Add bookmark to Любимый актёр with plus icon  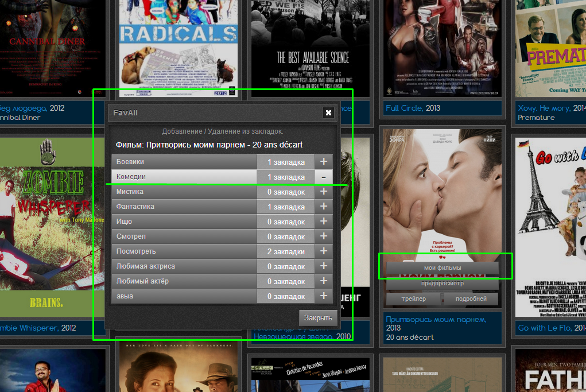[324, 281]
